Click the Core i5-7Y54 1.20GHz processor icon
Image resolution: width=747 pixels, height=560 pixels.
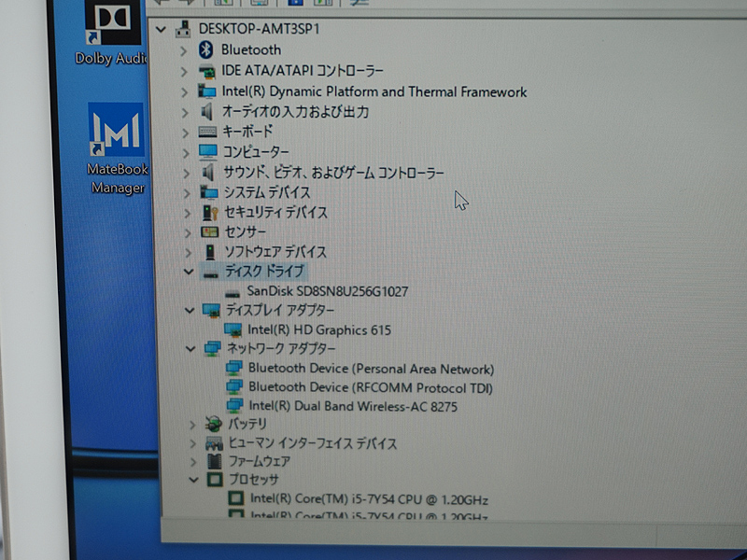(236, 498)
